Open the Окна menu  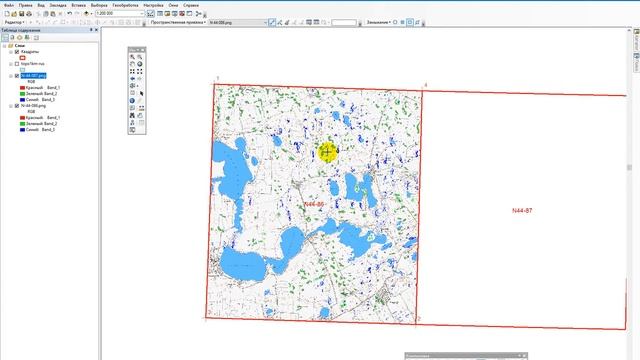click(x=173, y=5)
